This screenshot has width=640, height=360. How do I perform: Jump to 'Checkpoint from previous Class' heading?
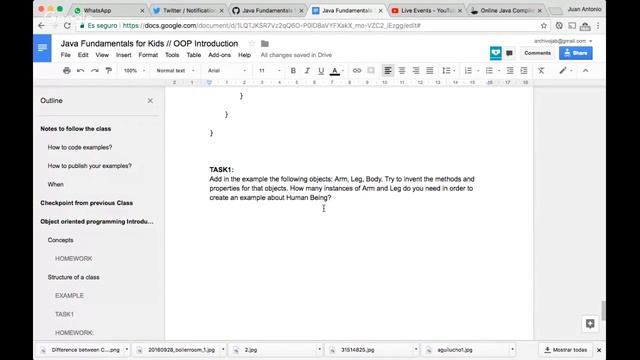click(87, 203)
